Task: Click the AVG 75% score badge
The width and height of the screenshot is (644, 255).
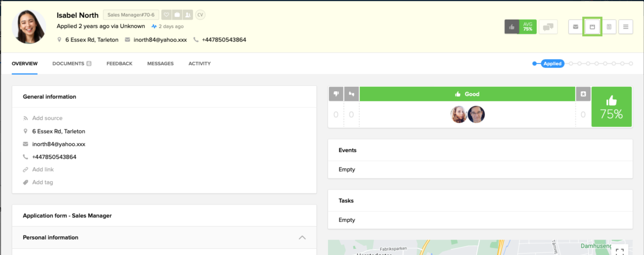Action: [528, 27]
